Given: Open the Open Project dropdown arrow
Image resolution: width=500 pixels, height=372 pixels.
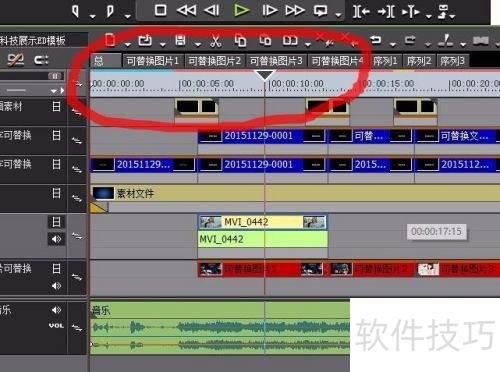Looking at the screenshot, I should point(163,44).
